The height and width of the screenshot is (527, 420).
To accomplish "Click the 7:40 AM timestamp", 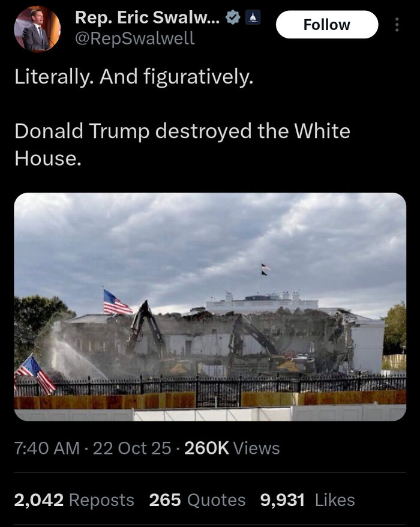I will (x=47, y=448).
